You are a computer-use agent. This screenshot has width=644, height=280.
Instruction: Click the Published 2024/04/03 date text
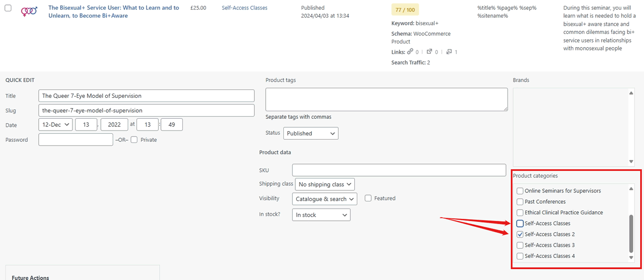point(325,12)
